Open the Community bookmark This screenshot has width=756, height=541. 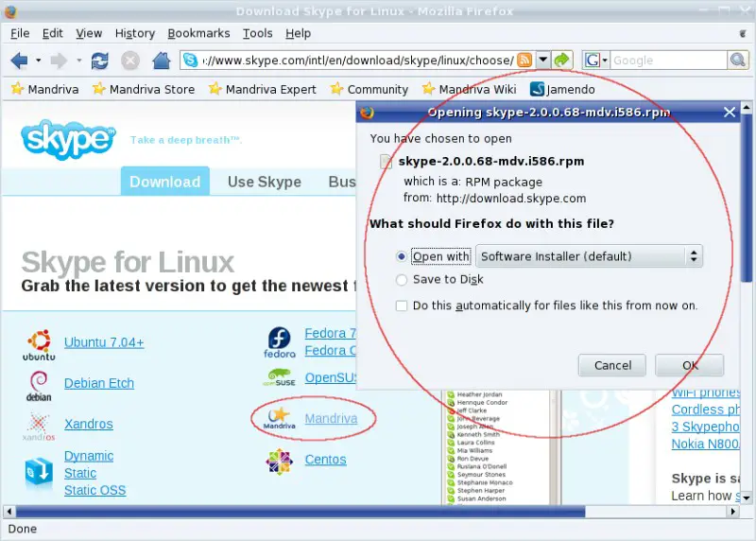tap(369, 89)
